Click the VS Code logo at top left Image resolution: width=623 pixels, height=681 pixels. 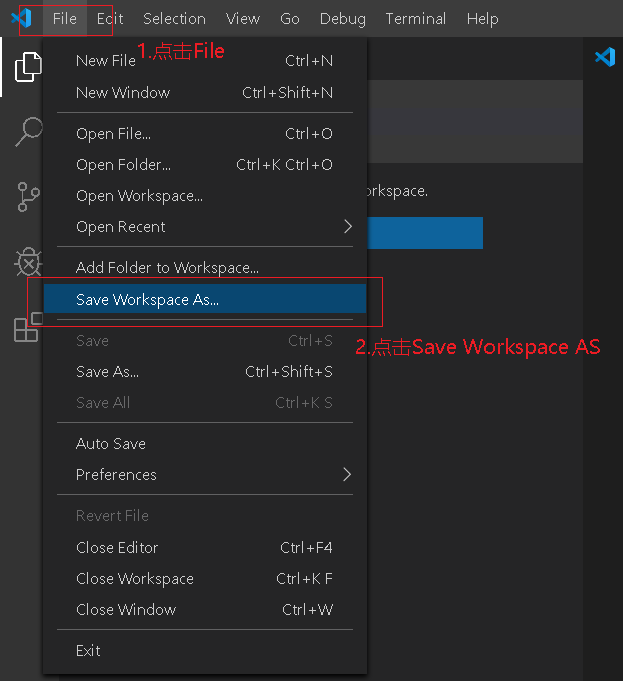(21, 18)
